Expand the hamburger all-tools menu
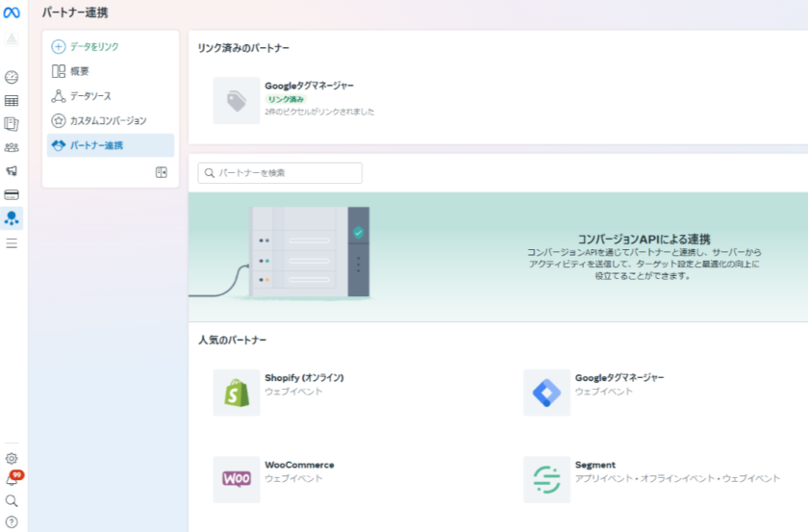The width and height of the screenshot is (808, 532). pyautogui.click(x=12, y=243)
